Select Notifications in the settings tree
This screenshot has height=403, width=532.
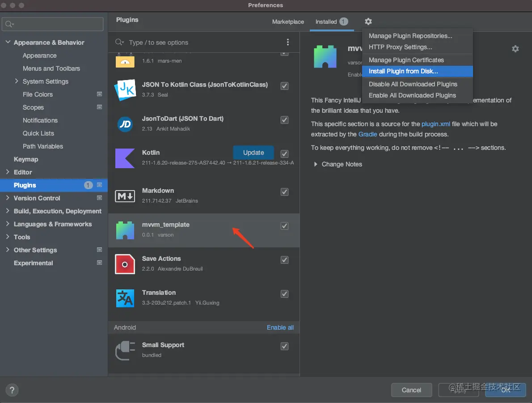click(40, 120)
